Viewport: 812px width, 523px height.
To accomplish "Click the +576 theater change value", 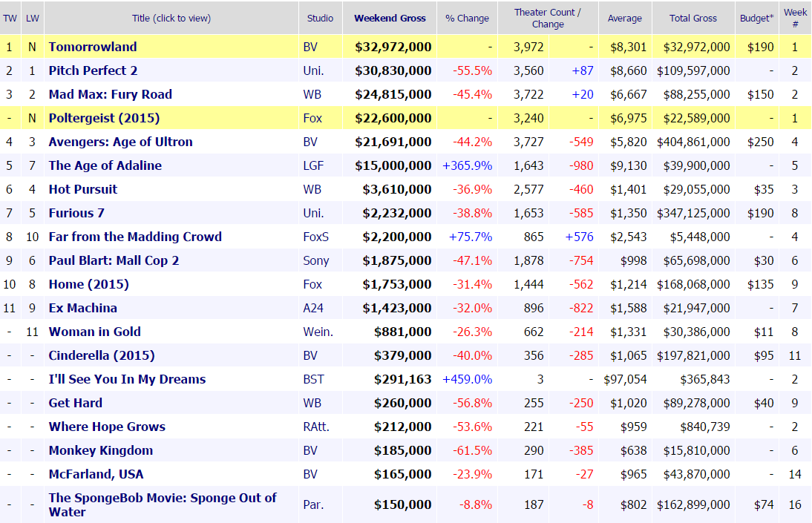I will click(580, 237).
